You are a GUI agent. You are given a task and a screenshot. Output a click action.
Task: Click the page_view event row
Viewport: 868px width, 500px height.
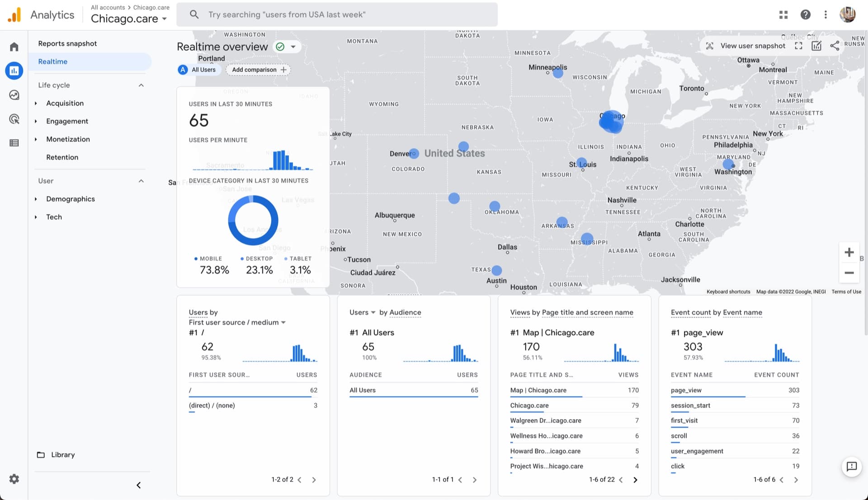pos(735,390)
